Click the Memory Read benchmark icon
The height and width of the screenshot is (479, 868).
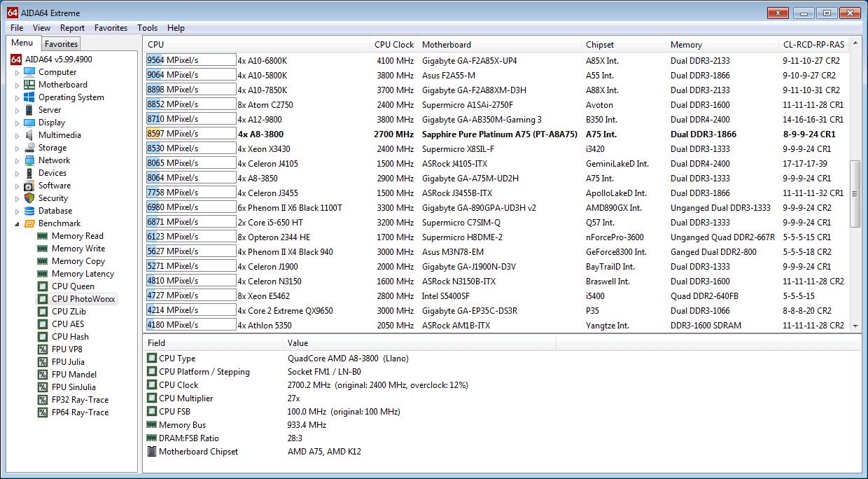[43, 236]
